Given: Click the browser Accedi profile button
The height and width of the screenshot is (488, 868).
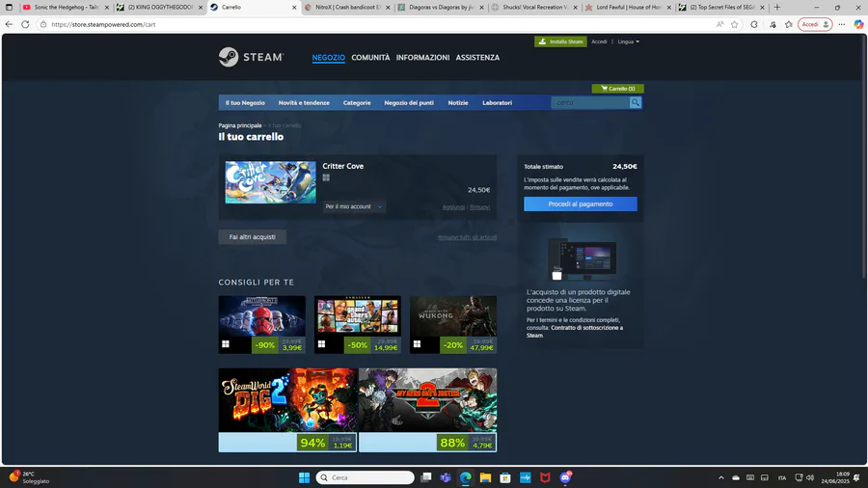Looking at the screenshot, I should point(815,24).
